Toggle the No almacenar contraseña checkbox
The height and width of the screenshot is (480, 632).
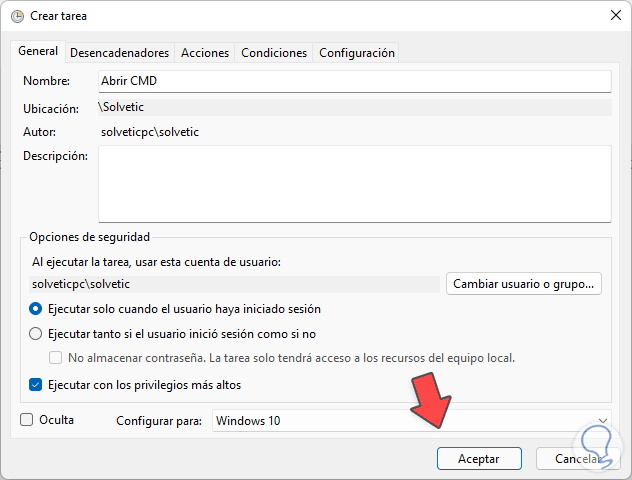point(57,358)
